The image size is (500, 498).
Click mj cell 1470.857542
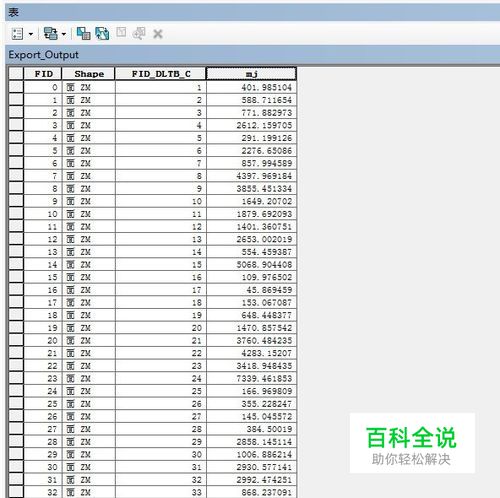click(251, 328)
